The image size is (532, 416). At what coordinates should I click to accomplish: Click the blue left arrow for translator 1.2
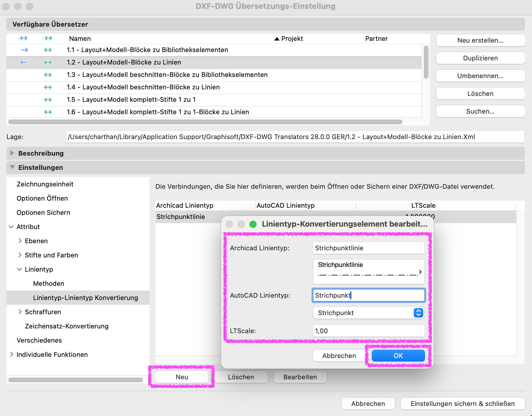click(x=24, y=62)
